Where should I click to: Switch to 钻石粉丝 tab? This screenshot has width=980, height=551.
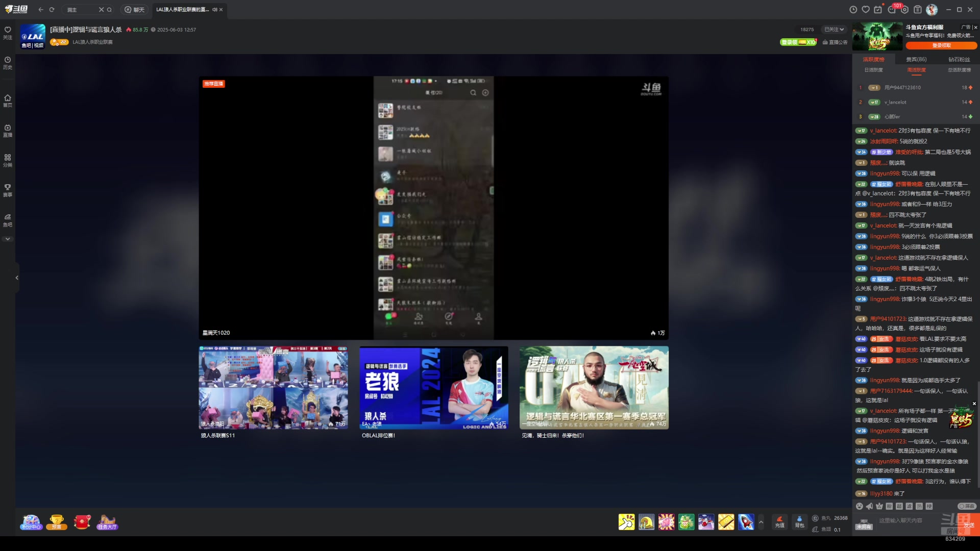959,60
